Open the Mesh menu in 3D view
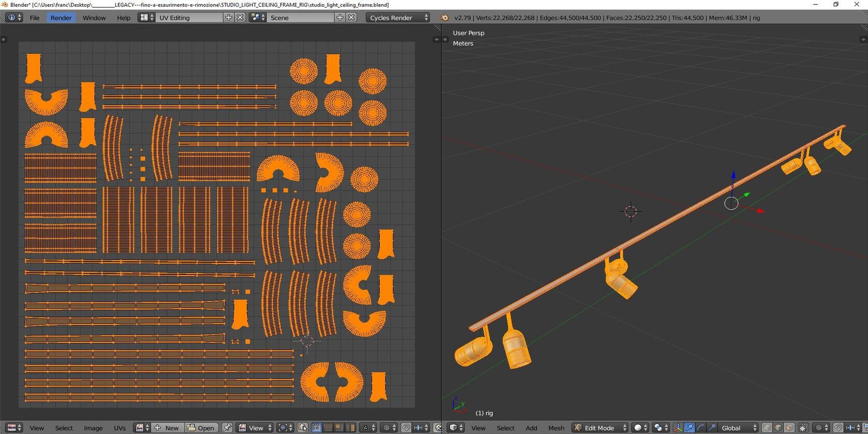Image resolution: width=868 pixels, height=434 pixels. [x=556, y=428]
